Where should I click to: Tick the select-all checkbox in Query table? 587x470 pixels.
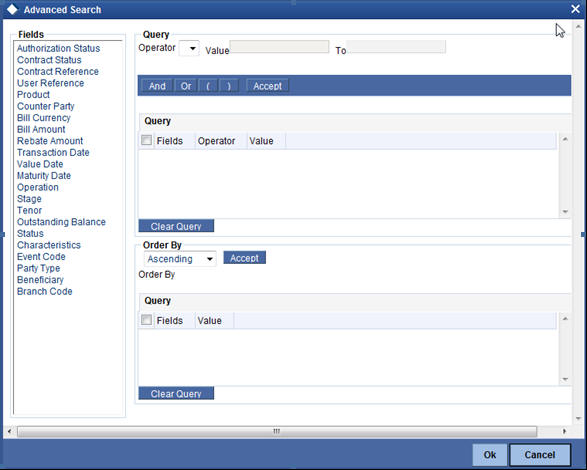point(146,140)
